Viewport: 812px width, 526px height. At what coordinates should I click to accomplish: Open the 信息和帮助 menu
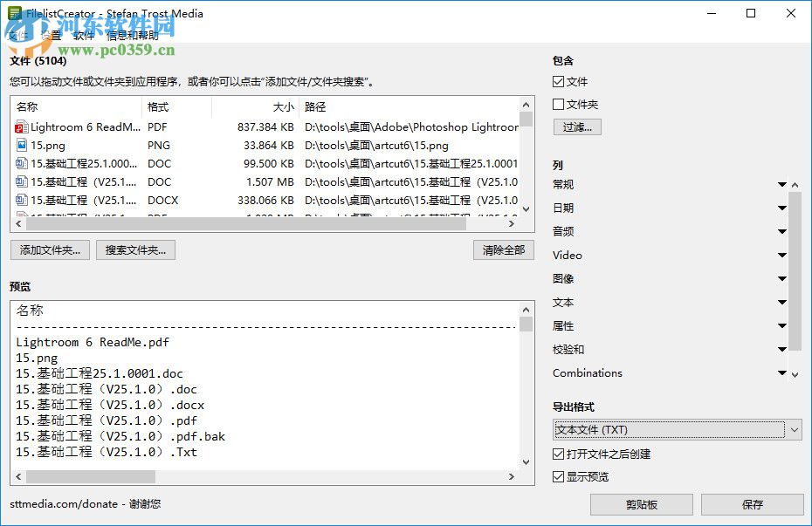coord(133,37)
